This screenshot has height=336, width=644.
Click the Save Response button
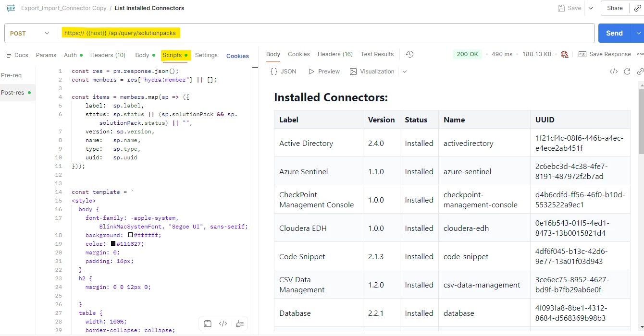(x=605, y=54)
